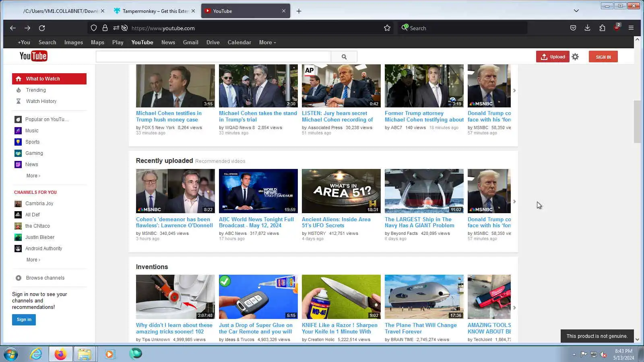
Task: Open the uBlock extension icon with badge
Action: [x=617, y=27]
